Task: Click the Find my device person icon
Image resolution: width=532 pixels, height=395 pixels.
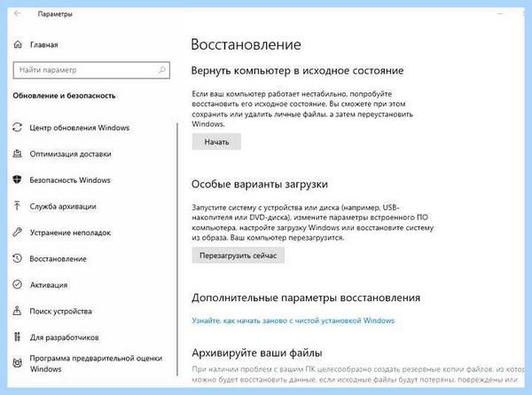Action: pyautogui.click(x=17, y=311)
